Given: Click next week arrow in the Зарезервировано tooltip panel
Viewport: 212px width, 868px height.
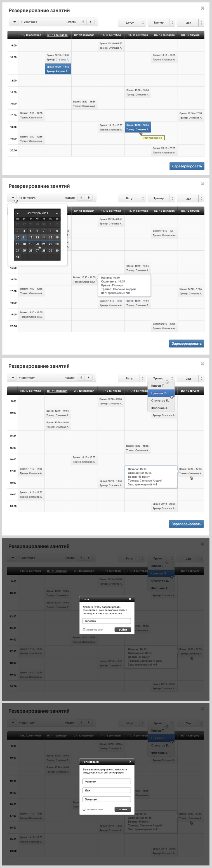Looking at the screenshot, I should tap(91, 22).
